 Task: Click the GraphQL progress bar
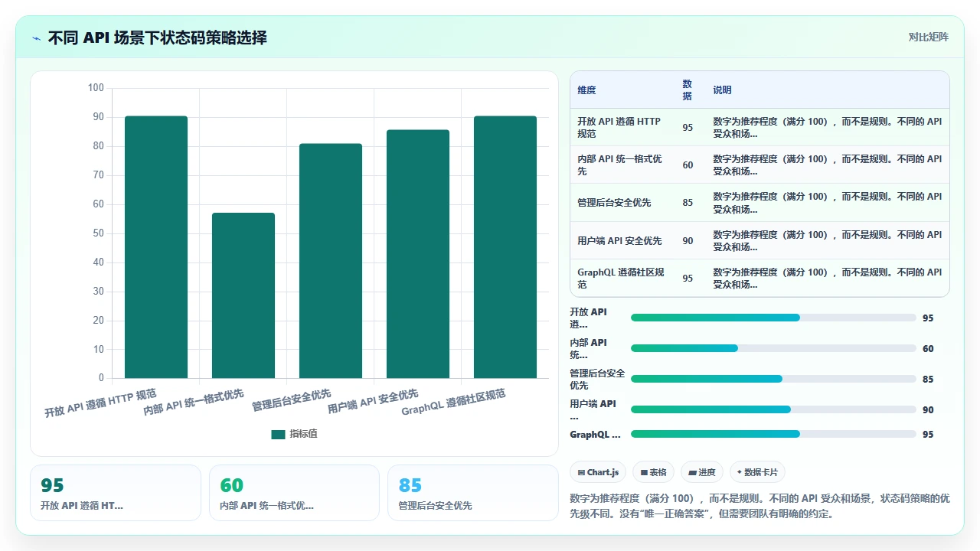pyautogui.click(x=773, y=434)
